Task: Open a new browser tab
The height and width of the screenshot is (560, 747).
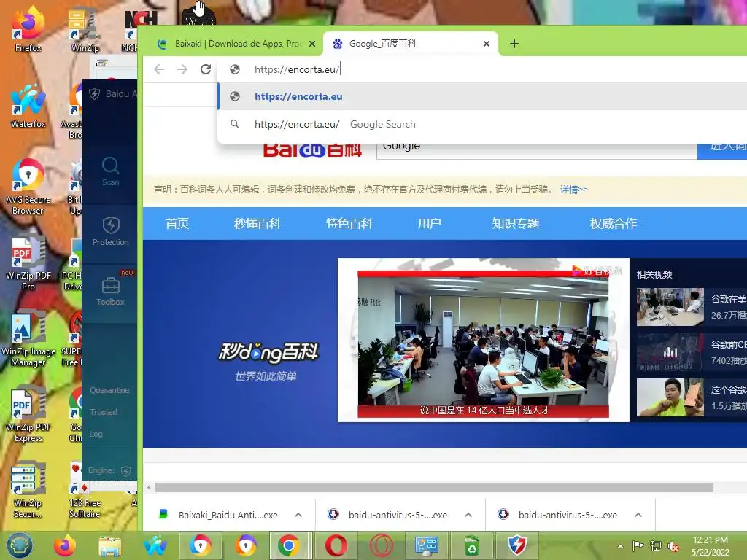Action: point(514,44)
